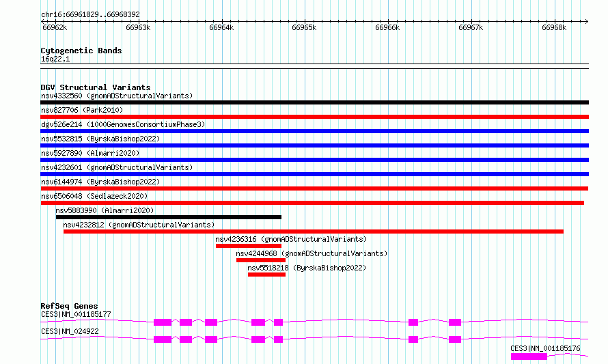This screenshot has height=364, width=608.
Task: Click blue bar under dgv526e214
Action: 314,131
